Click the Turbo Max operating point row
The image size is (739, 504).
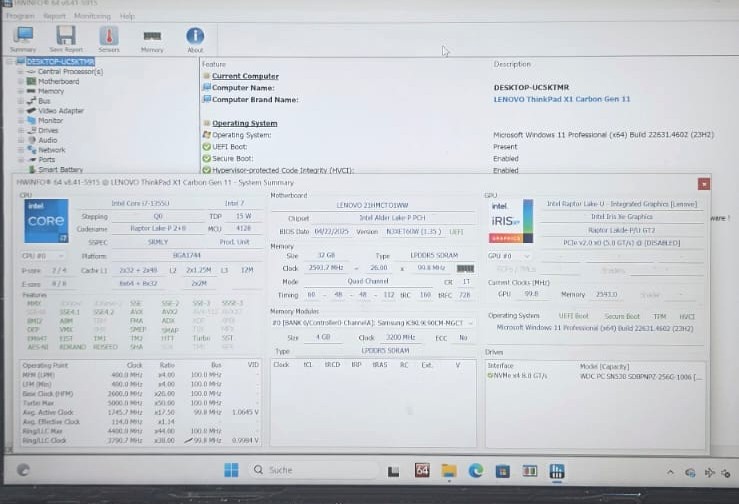140,403
